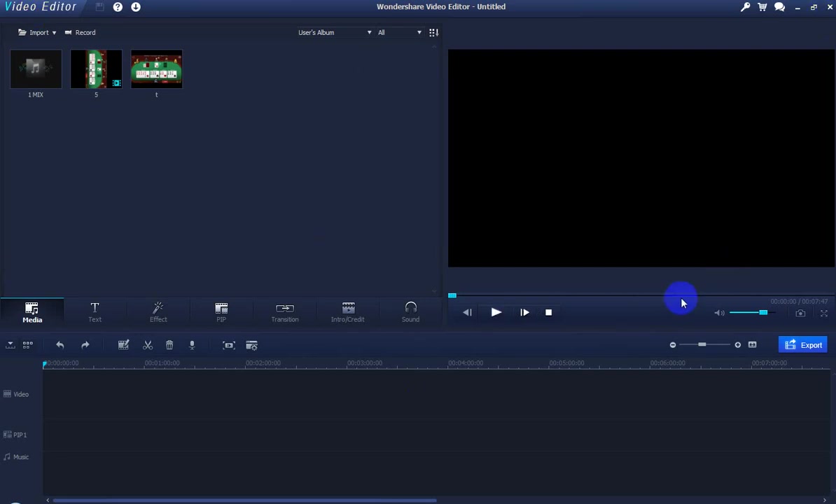
Task: Open the Effect tab
Action: (158, 313)
